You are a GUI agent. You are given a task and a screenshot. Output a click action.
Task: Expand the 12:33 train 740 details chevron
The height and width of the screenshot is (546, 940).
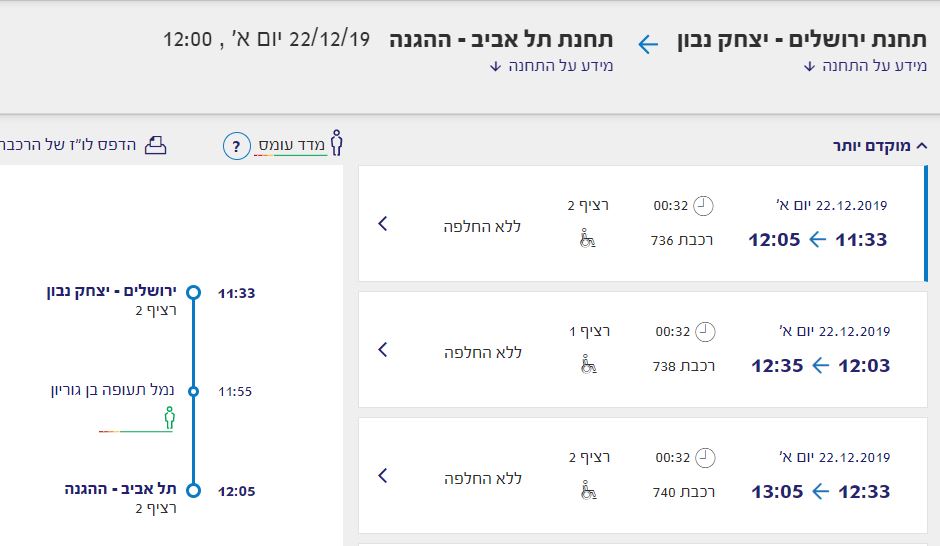click(x=383, y=476)
